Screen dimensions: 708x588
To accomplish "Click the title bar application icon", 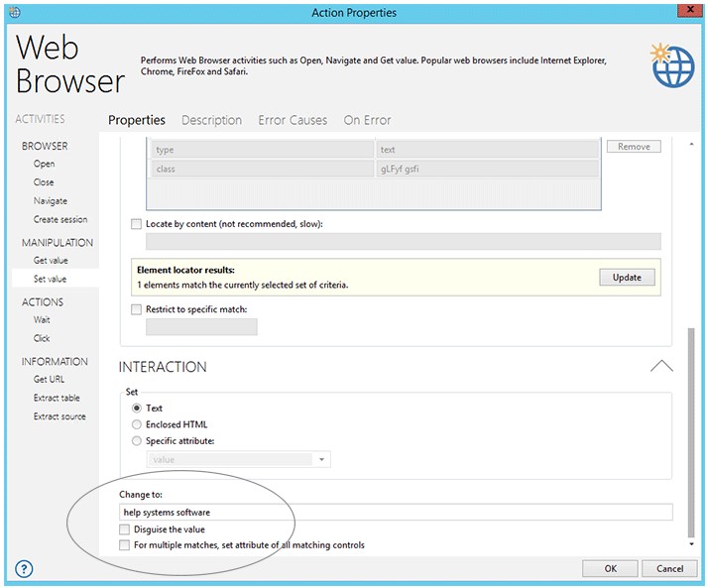I will tap(15, 12).
